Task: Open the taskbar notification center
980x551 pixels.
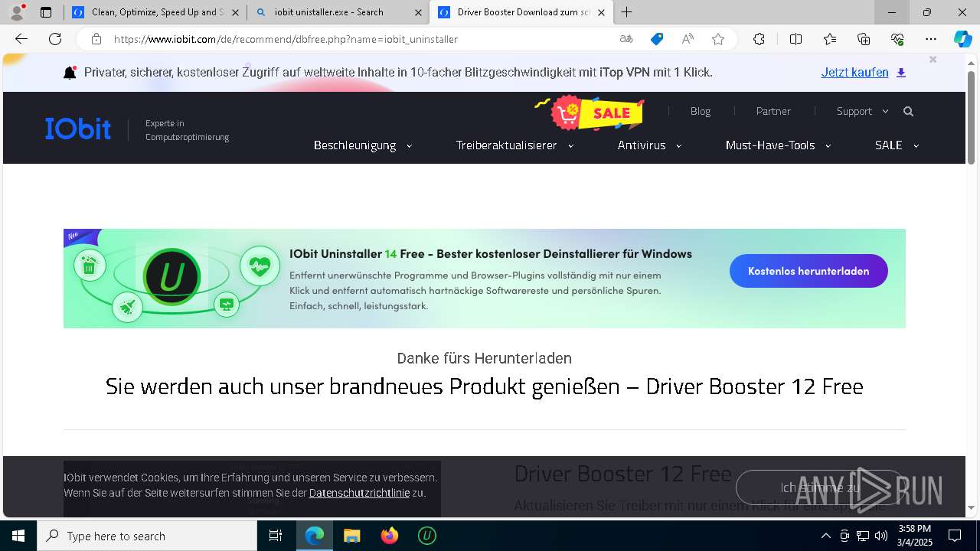Action: pos(955,536)
